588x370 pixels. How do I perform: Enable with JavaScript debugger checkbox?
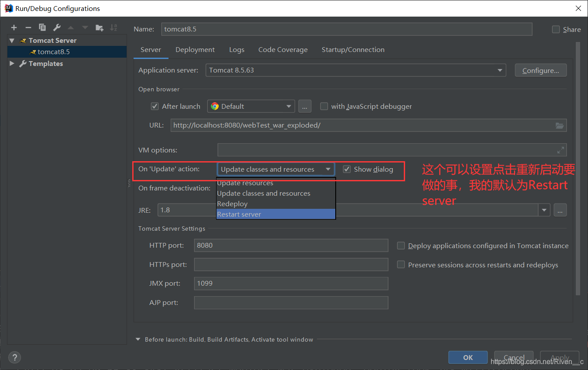(324, 106)
